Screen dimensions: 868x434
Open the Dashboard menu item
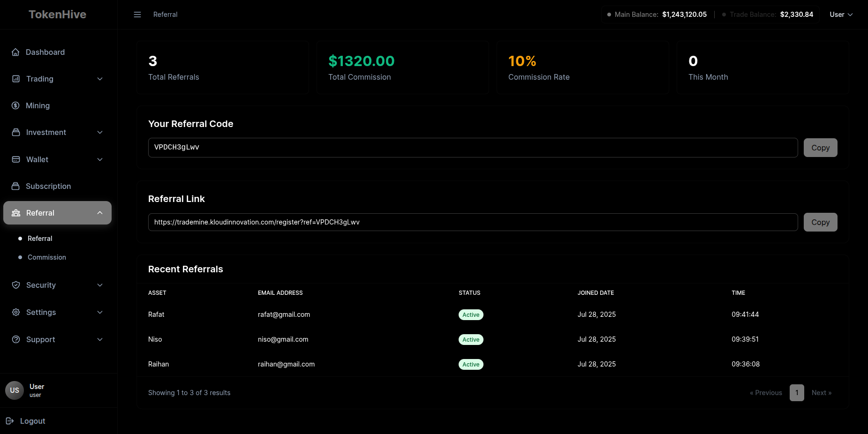pos(57,52)
